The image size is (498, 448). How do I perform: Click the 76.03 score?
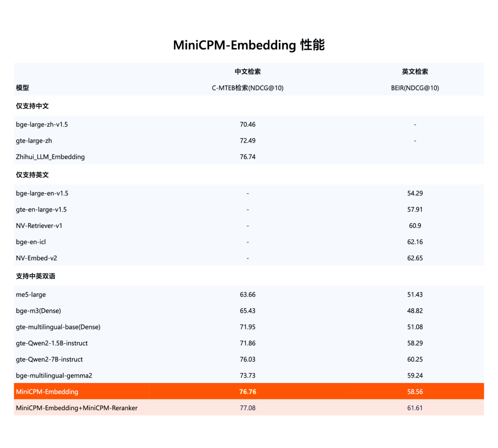pos(248,359)
